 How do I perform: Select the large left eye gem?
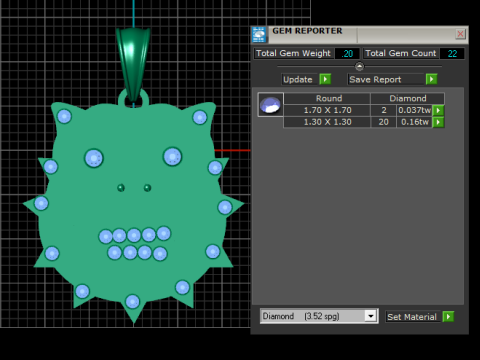(x=94, y=158)
